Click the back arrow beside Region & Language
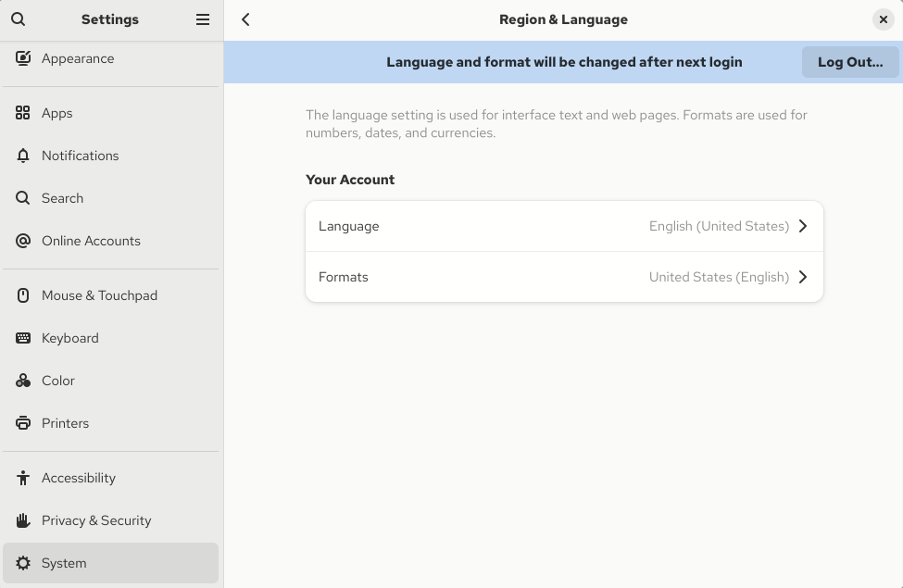The width and height of the screenshot is (903, 588). (245, 19)
